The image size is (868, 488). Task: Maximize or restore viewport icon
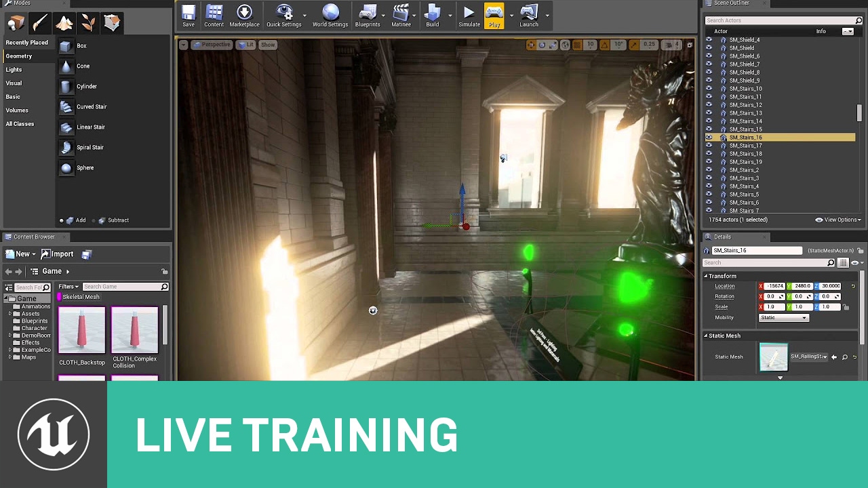point(690,45)
